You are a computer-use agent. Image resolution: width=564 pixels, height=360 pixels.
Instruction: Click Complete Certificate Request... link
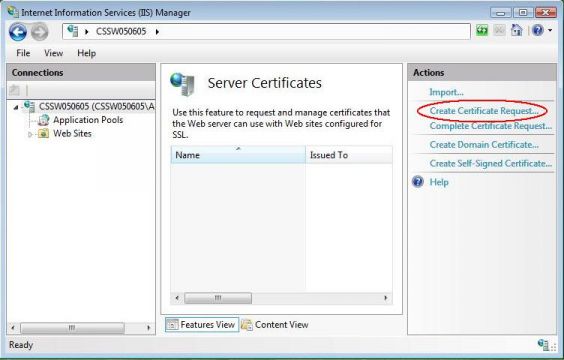coord(491,126)
